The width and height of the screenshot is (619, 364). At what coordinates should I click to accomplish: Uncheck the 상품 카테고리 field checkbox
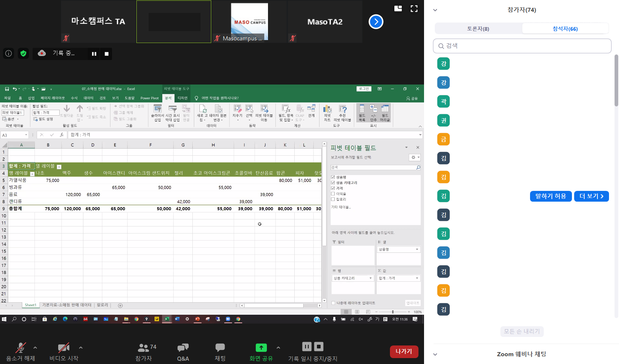(333, 183)
